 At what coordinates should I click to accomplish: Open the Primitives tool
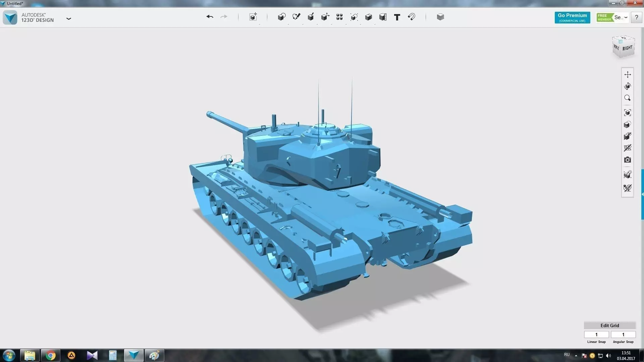point(281,17)
